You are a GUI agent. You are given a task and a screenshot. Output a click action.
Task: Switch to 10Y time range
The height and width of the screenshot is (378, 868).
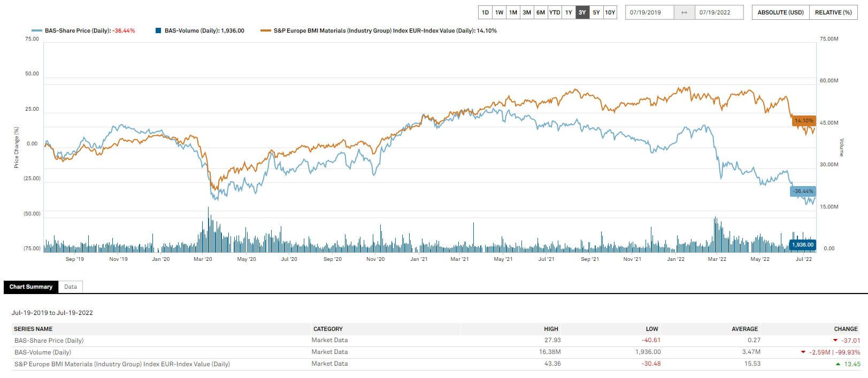610,12
